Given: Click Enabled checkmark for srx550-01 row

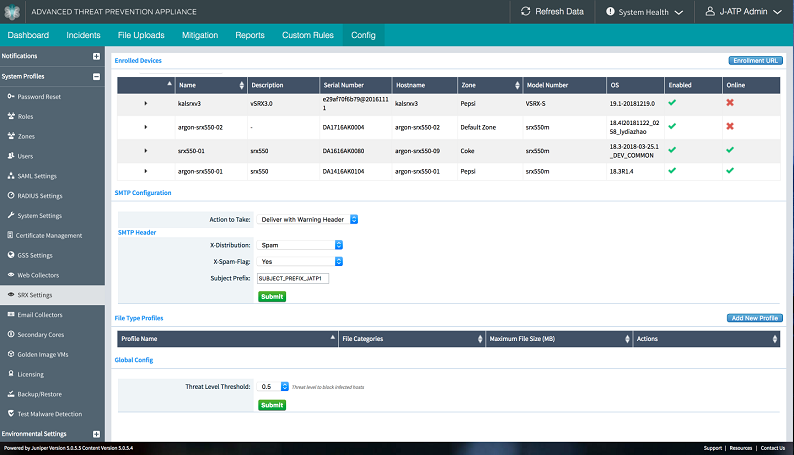Looking at the screenshot, I should (672, 151).
